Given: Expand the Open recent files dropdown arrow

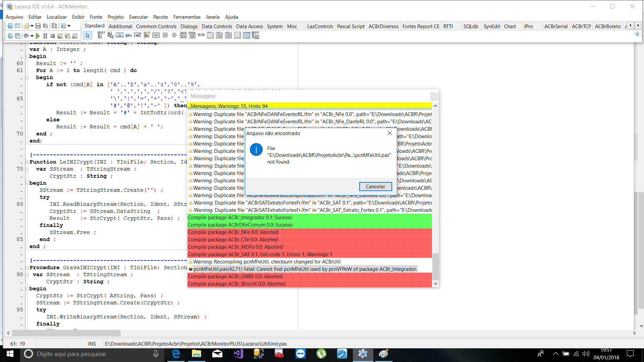Looking at the screenshot, I should point(32,26).
